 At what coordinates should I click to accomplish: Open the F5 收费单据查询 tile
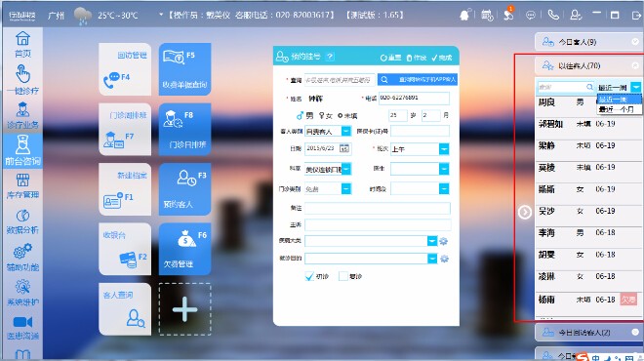tap(184, 69)
